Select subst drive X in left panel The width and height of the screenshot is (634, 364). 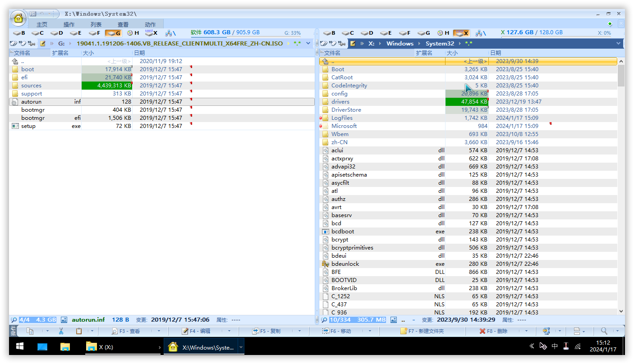[152, 33]
